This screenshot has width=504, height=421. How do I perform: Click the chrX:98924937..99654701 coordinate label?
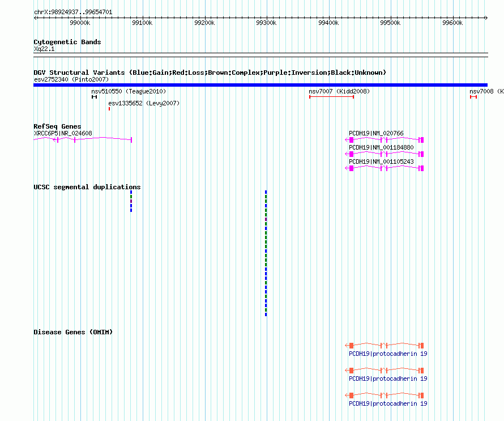point(73,12)
